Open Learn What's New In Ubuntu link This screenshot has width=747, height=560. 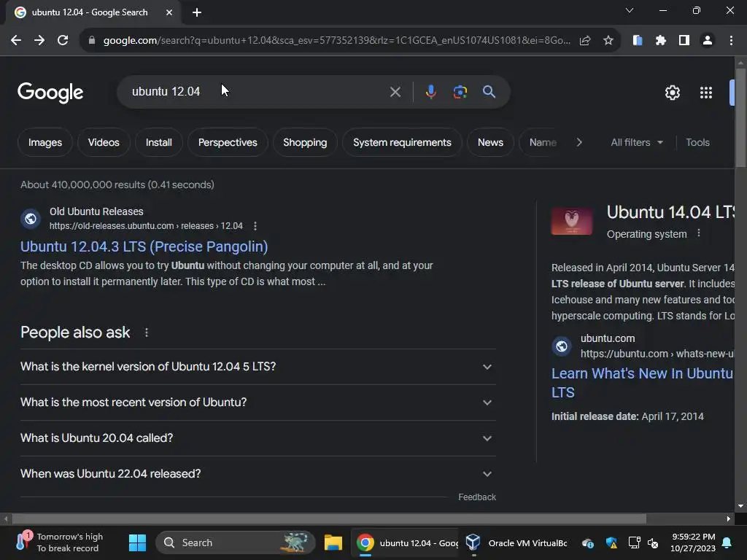tap(642, 383)
